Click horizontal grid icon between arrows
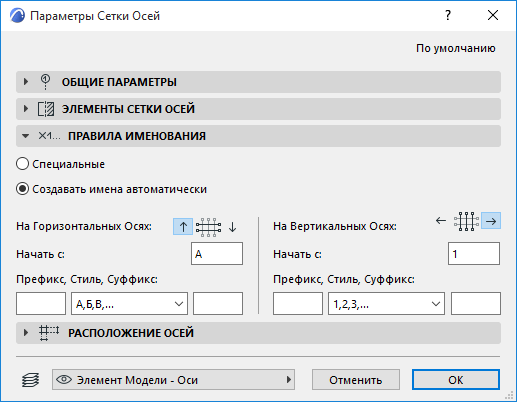This screenshot has height=402, width=517. 208,227
